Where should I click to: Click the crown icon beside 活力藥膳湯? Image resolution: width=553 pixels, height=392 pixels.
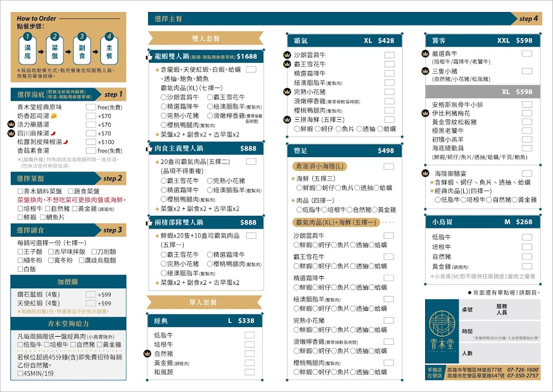point(12,124)
